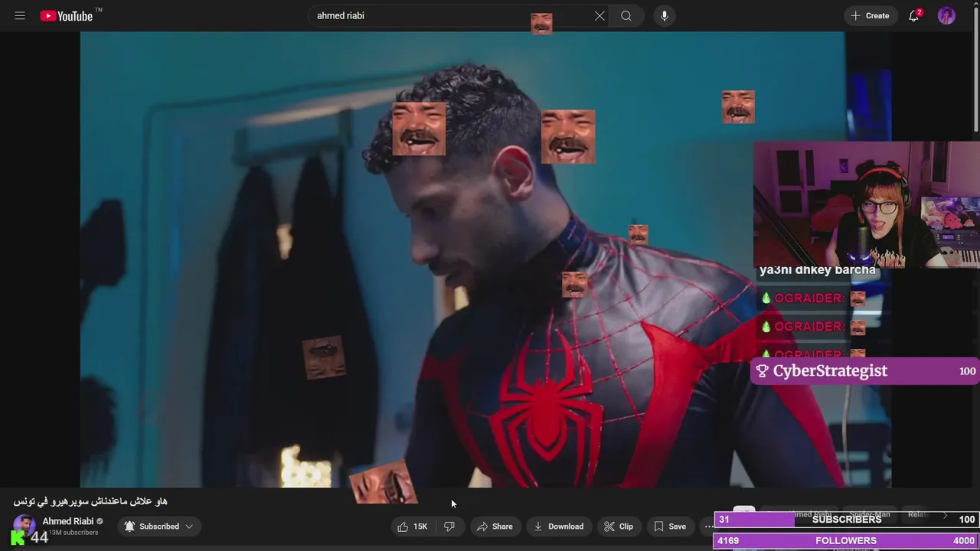The width and height of the screenshot is (980, 551).
Task: Start voice search with microphone
Action: point(664,15)
